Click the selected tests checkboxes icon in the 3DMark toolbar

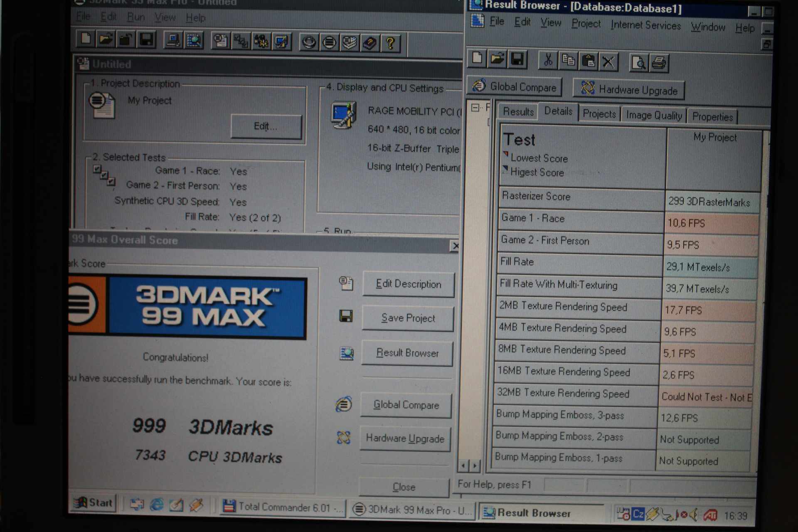241,42
